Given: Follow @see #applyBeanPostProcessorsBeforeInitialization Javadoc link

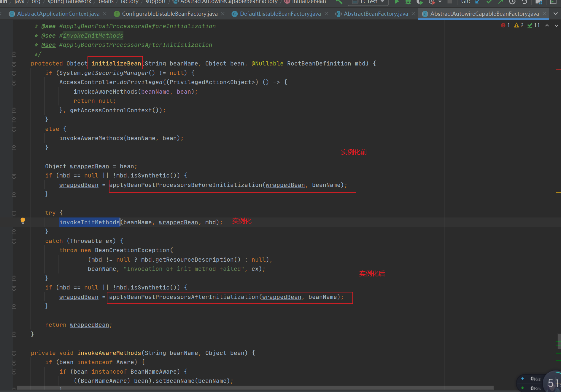Looking at the screenshot, I should point(137,26).
